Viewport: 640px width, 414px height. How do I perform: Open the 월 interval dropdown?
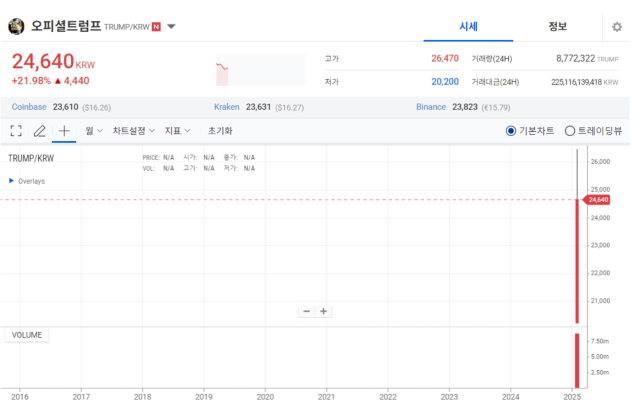[94, 130]
